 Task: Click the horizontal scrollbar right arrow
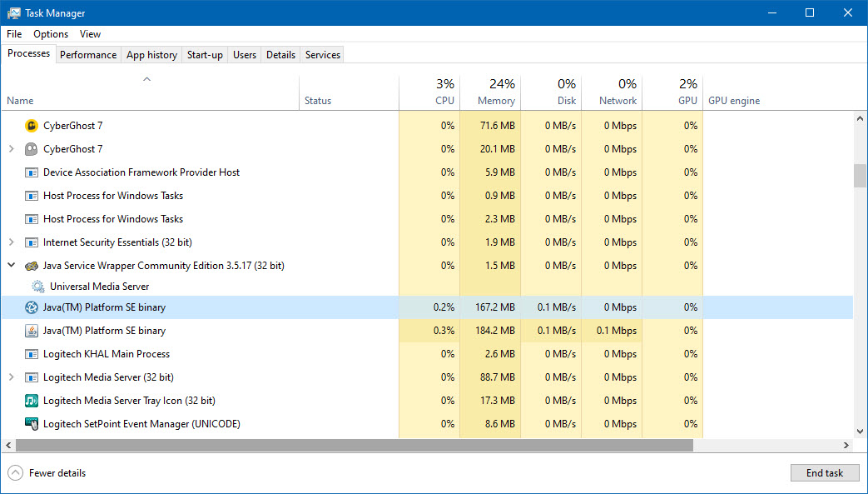846,445
